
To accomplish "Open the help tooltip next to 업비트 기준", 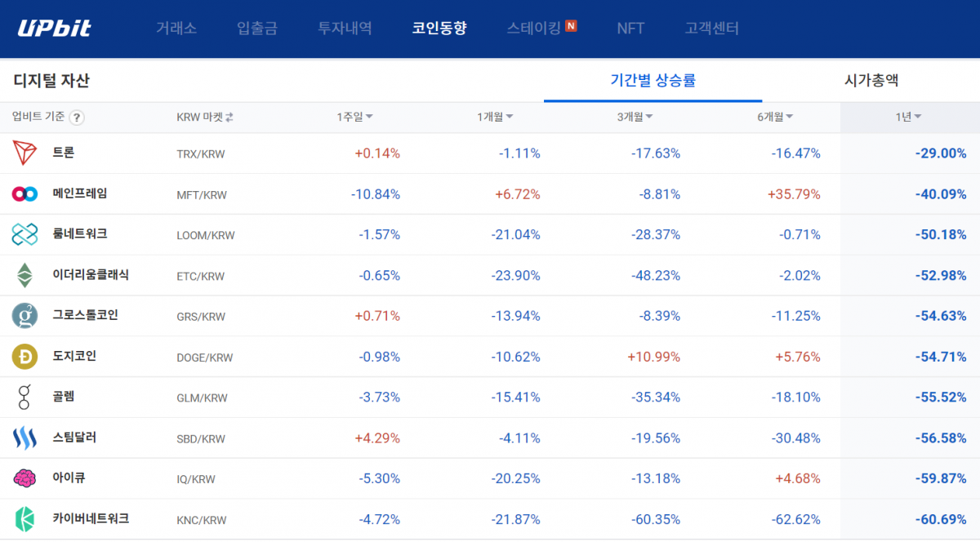I will [x=76, y=118].
